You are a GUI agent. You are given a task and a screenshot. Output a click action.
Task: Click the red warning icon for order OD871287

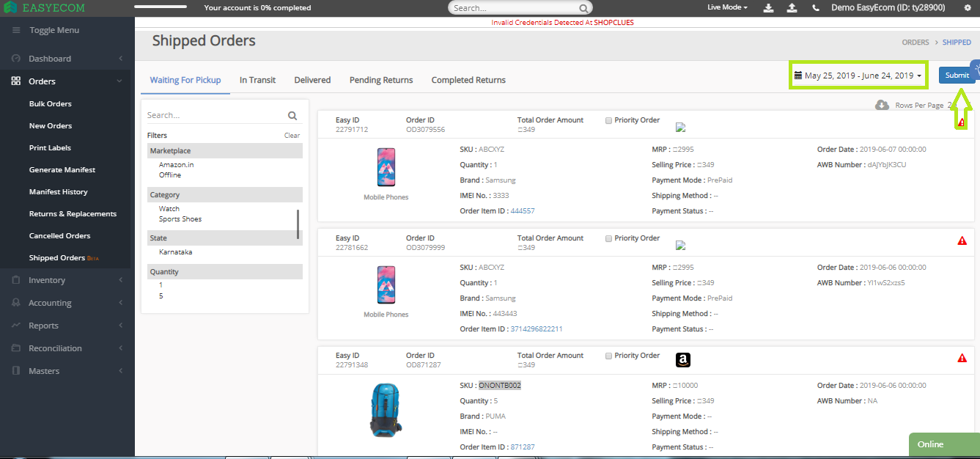tap(962, 358)
